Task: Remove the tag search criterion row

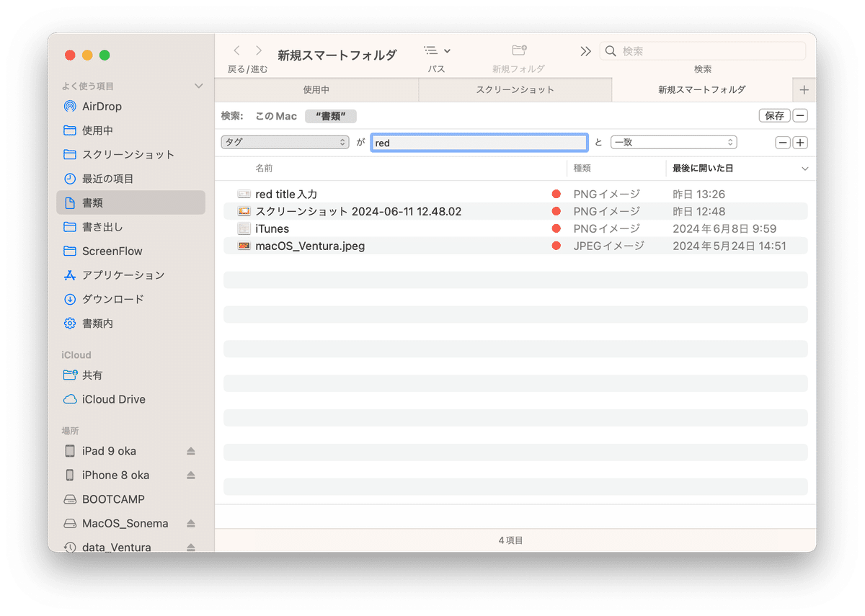Action: [x=783, y=143]
